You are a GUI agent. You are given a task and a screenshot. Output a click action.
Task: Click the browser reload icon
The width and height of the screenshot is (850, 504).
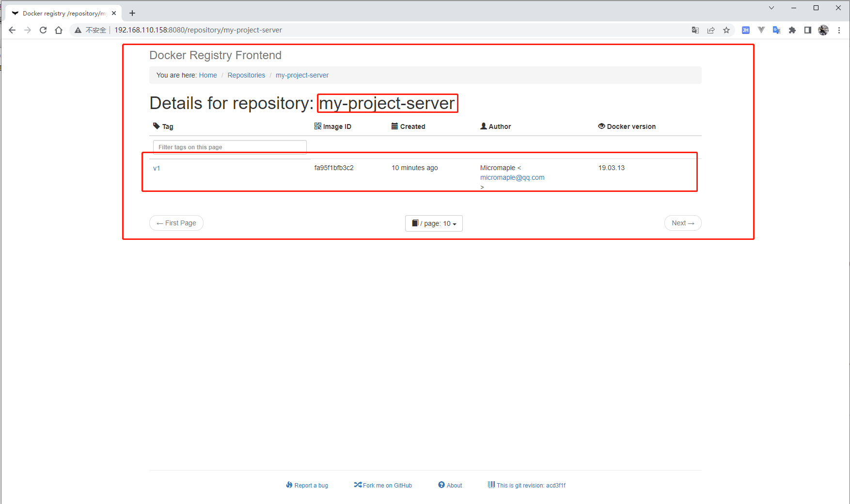[43, 30]
